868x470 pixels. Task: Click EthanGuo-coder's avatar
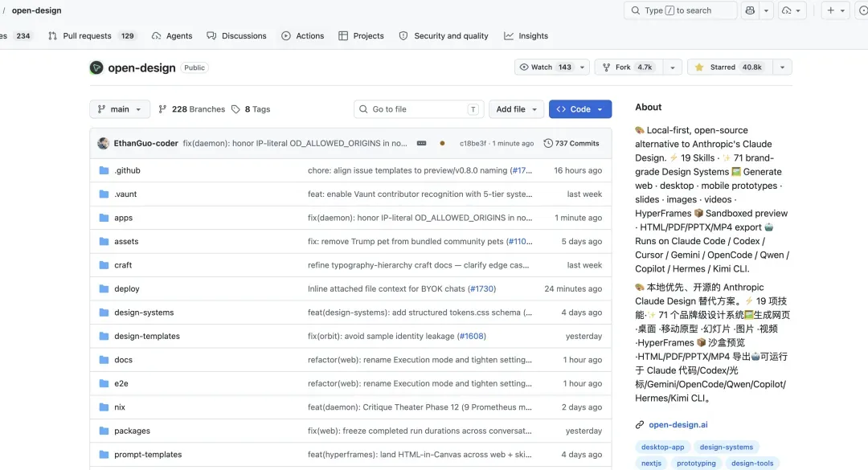click(103, 143)
